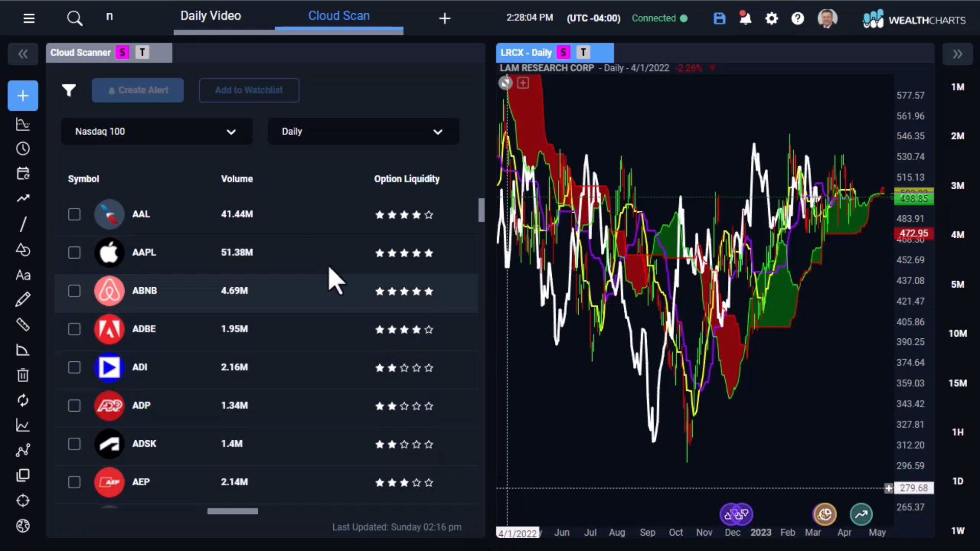Click the copy layers sidebar icon
This screenshot has width=980, height=551.
click(x=23, y=475)
